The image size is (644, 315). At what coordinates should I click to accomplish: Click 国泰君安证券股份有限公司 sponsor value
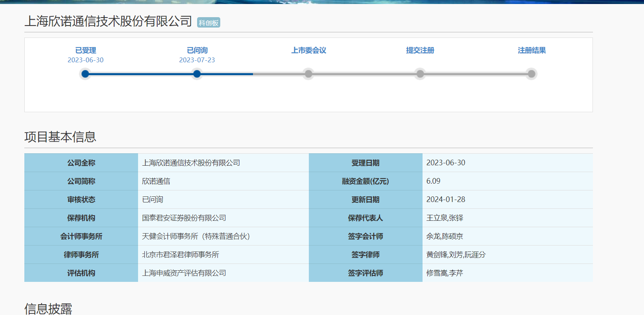(184, 218)
